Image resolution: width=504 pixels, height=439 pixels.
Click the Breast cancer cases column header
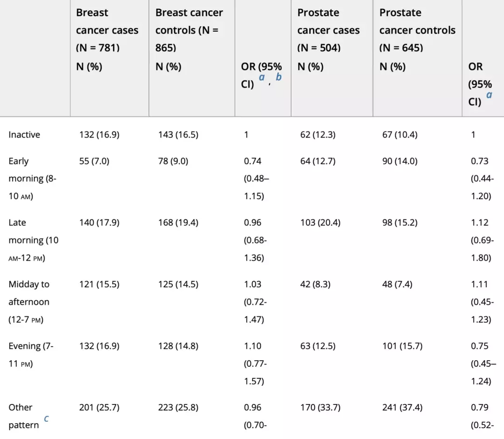(107, 39)
